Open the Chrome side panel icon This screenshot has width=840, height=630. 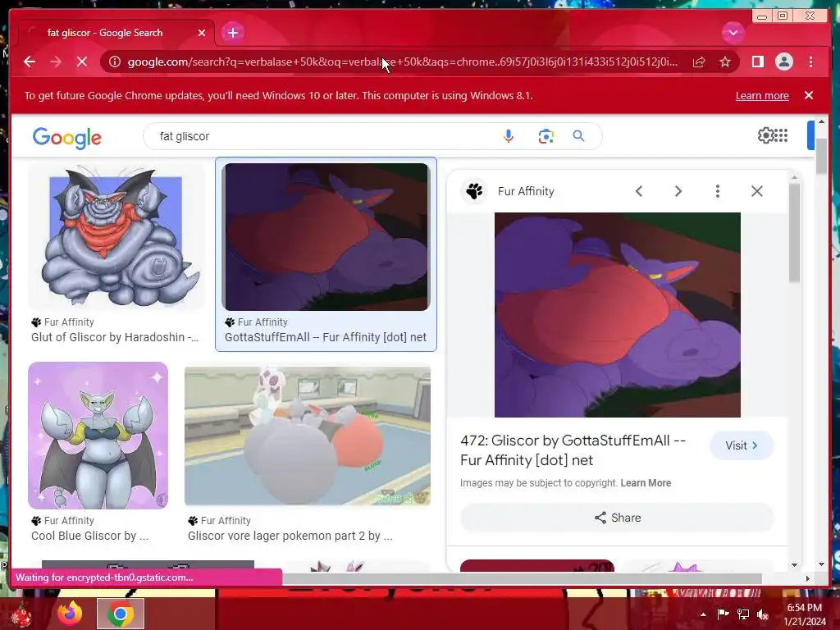click(x=757, y=62)
